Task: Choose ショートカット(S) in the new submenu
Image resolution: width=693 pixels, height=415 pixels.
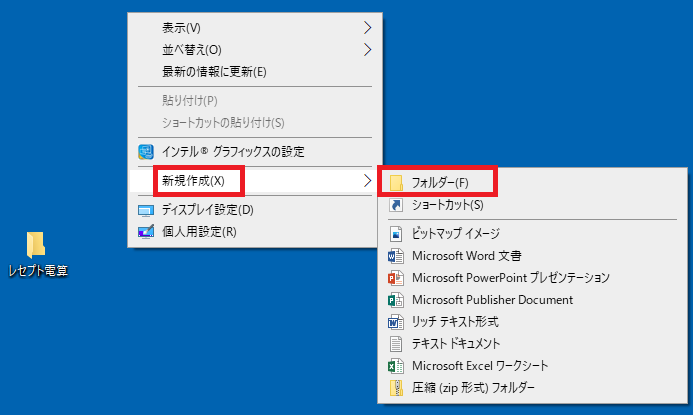Action: [x=532, y=205]
